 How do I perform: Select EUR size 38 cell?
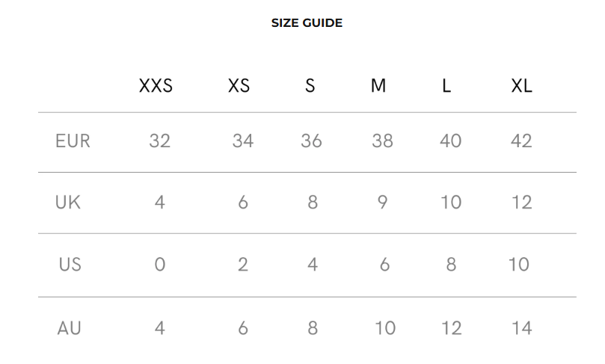(382, 141)
